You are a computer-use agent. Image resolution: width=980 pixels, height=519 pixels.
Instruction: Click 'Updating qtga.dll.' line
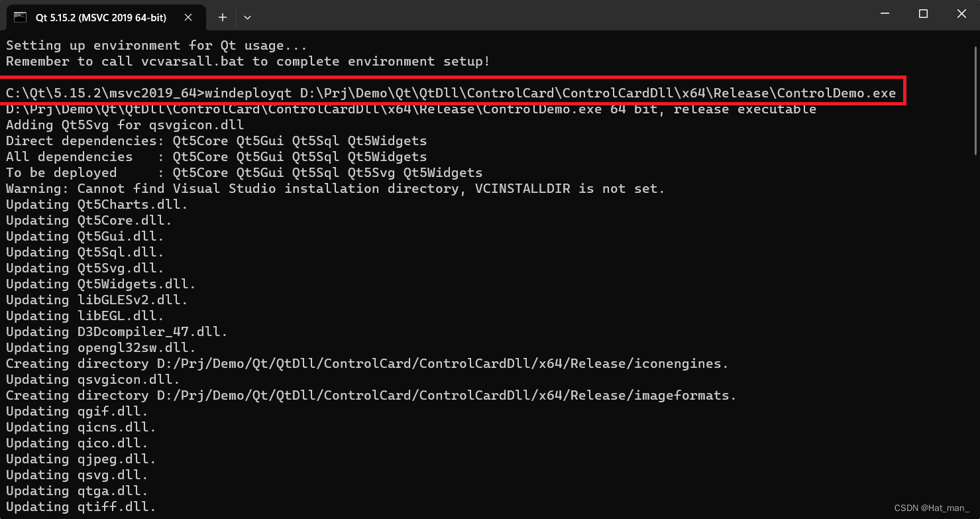[78, 491]
